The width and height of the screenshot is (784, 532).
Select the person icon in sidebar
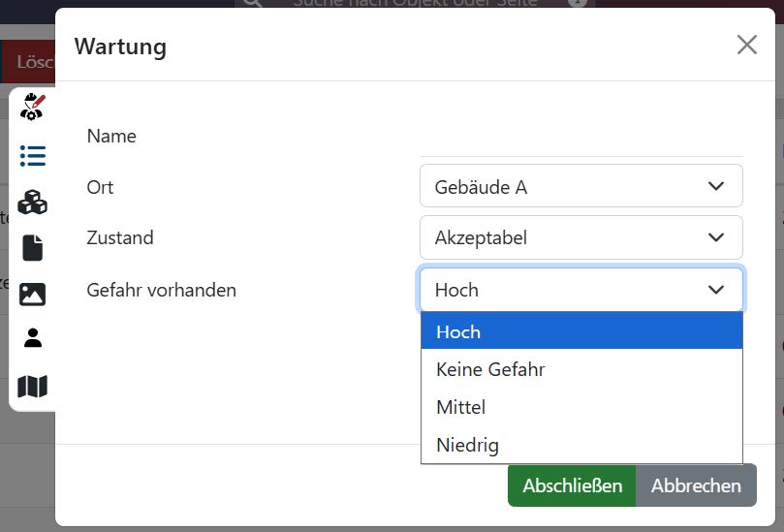[32, 338]
